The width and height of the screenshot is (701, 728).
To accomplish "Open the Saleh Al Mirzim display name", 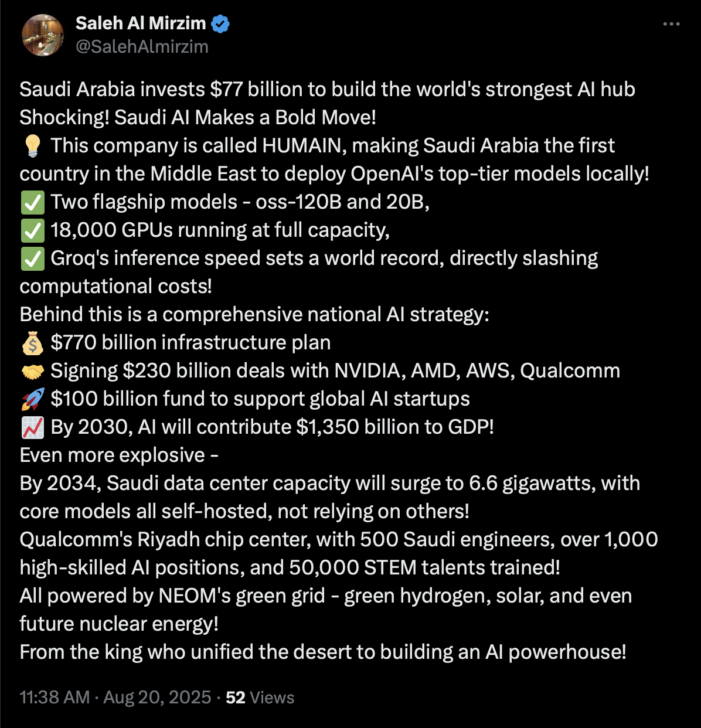I will (141, 23).
